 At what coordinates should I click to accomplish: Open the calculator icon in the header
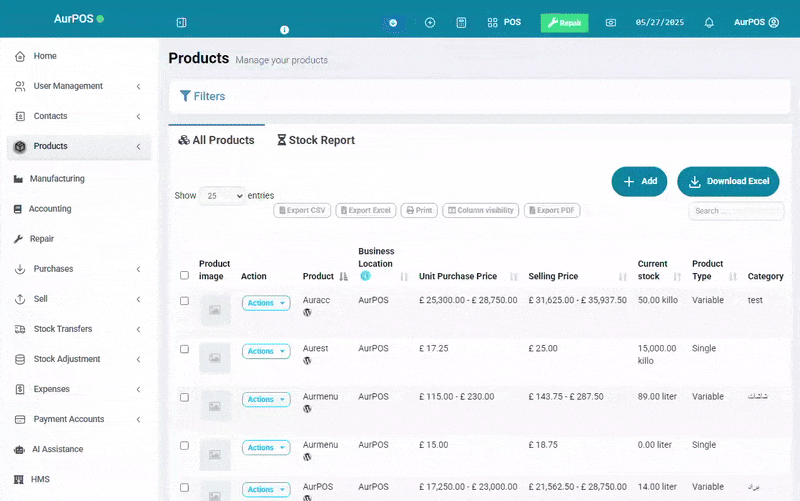click(x=461, y=22)
